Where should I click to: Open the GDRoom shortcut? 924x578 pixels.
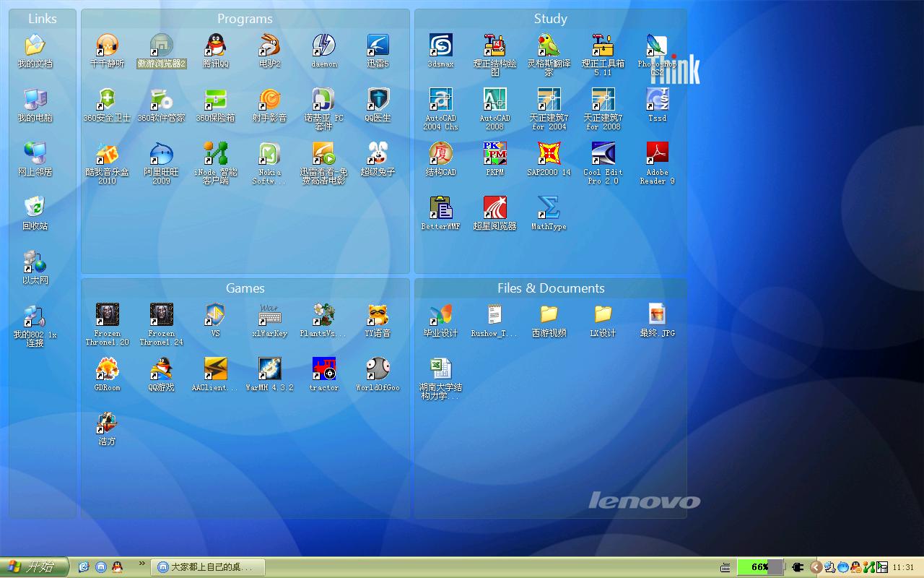tap(107, 374)
